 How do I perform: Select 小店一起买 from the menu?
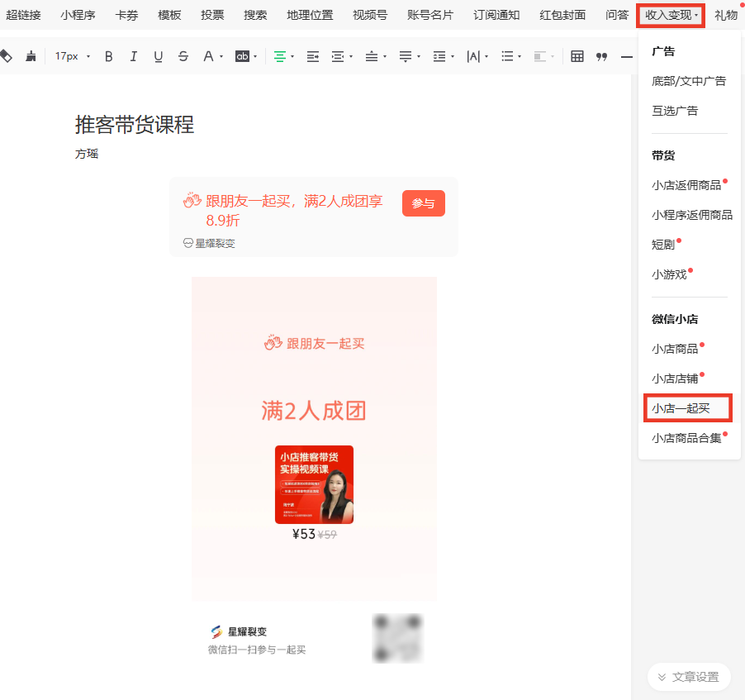pos(681,407)
